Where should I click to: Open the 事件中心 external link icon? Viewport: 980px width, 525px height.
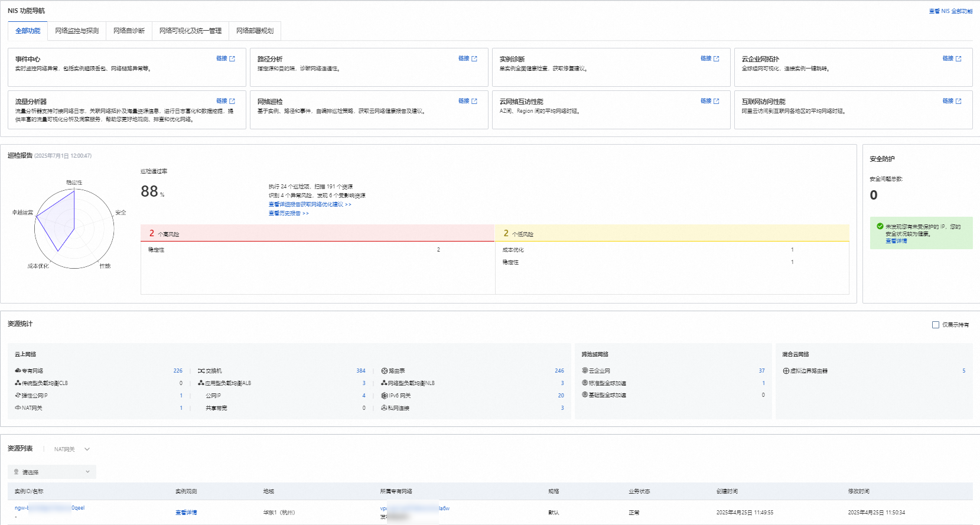pyautogui.click(x=232, y=58)
